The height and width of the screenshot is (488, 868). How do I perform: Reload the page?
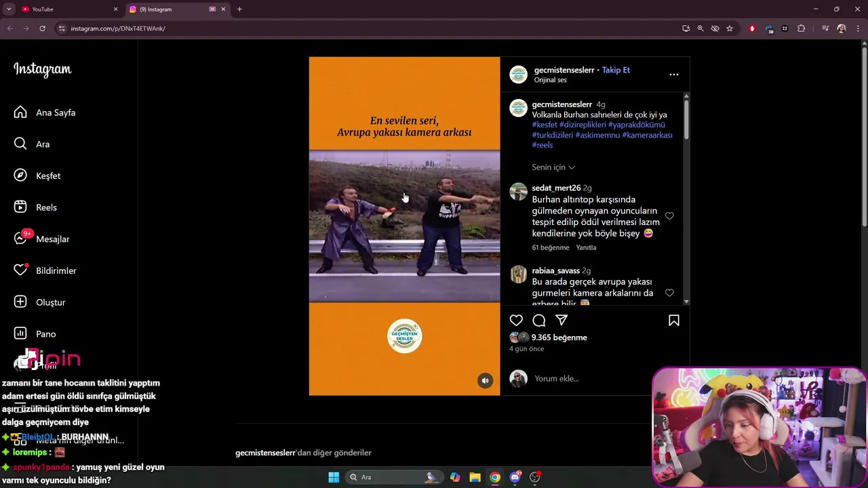[42, 28]
